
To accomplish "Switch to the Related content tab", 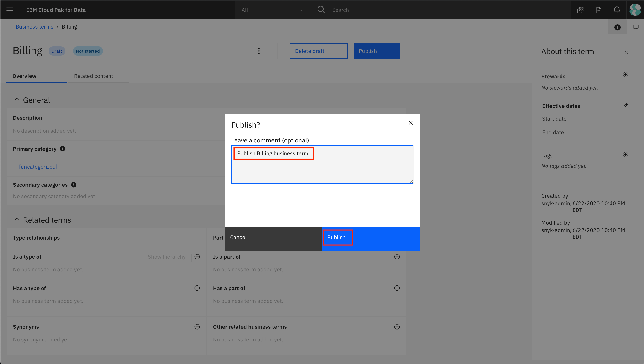I will [x=93, y=76].
